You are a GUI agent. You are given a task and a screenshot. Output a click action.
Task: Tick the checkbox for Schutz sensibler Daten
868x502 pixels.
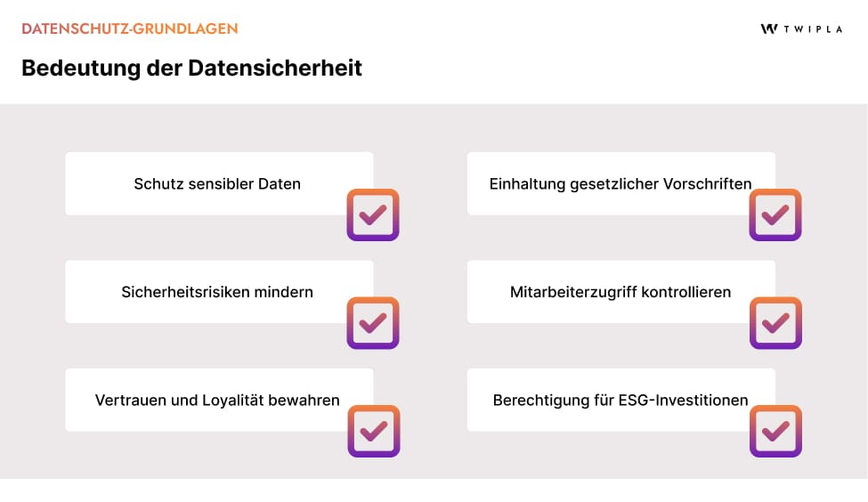pyautogui.click(x=373, y=215)
